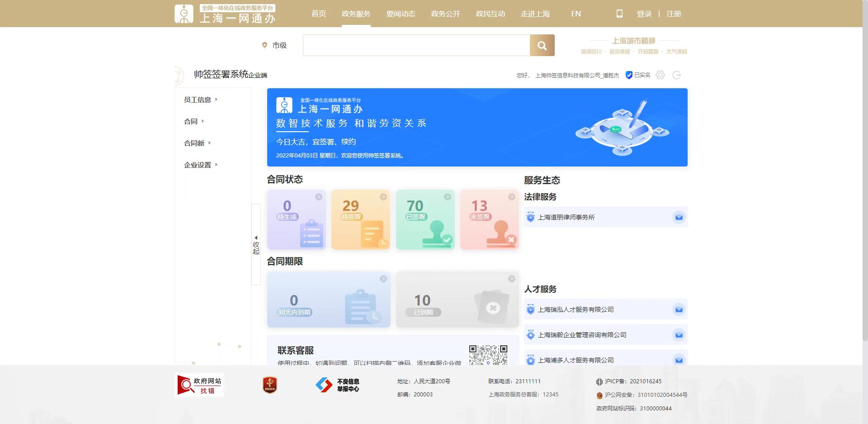Collapse the sidebar using 收起 handle
Viewport: 868px width, 424px height.
tap(256, 244)
